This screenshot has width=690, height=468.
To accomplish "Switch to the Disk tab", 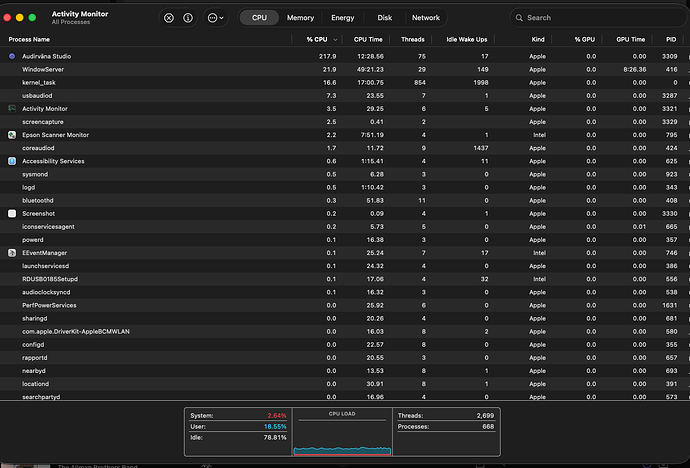I will click(384, 18).
